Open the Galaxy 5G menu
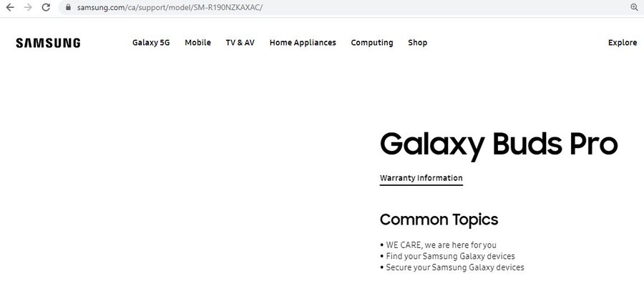The image size is (644, 301). pyautogui.click(x=151, y=43)
